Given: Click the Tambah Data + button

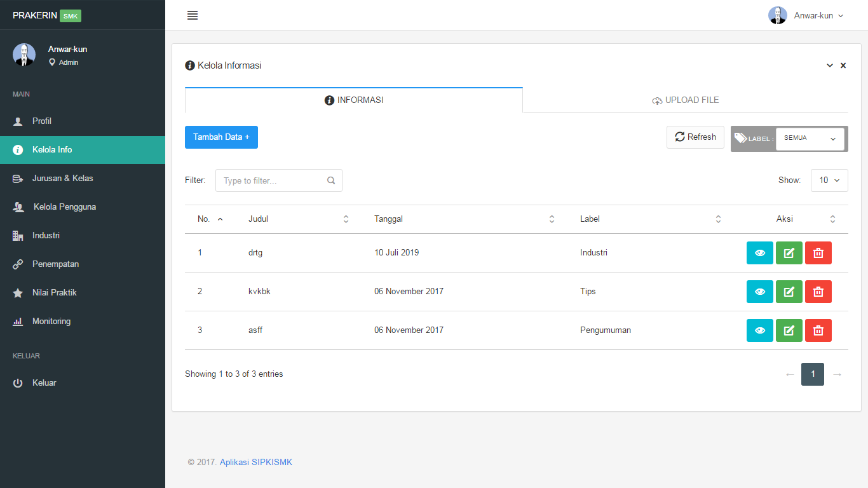Looking at the screenshot, I should click(221, 137).
